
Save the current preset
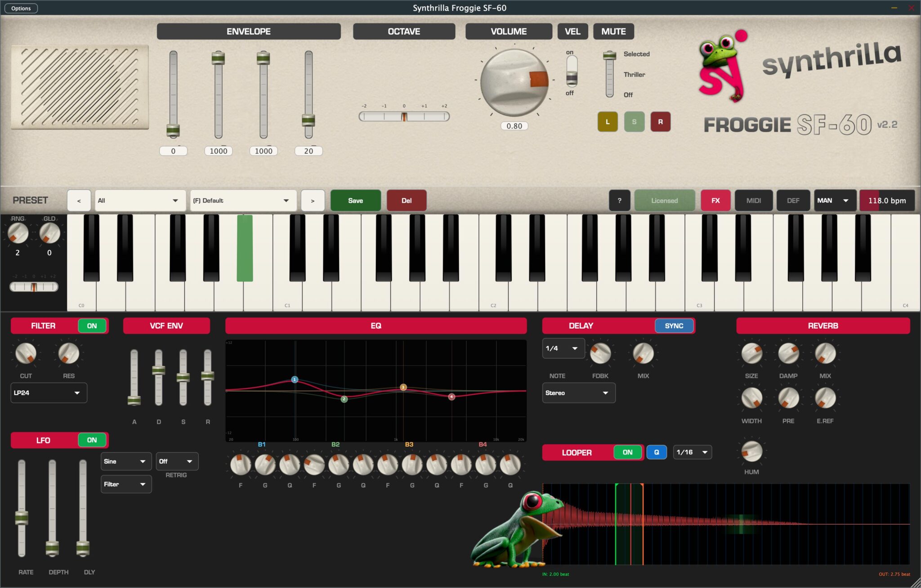(355, 200)
